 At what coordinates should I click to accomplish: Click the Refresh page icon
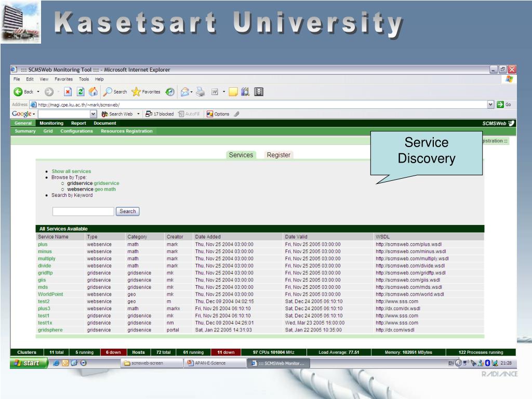81,91
